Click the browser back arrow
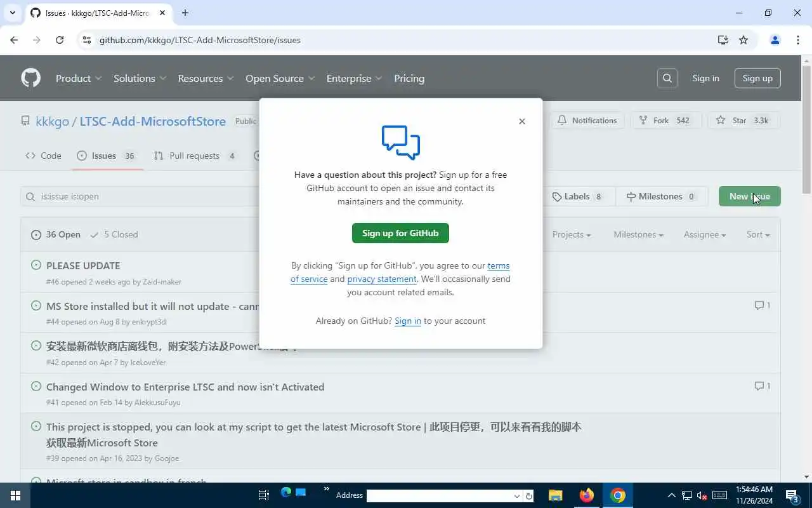 (x=14, y=40)
